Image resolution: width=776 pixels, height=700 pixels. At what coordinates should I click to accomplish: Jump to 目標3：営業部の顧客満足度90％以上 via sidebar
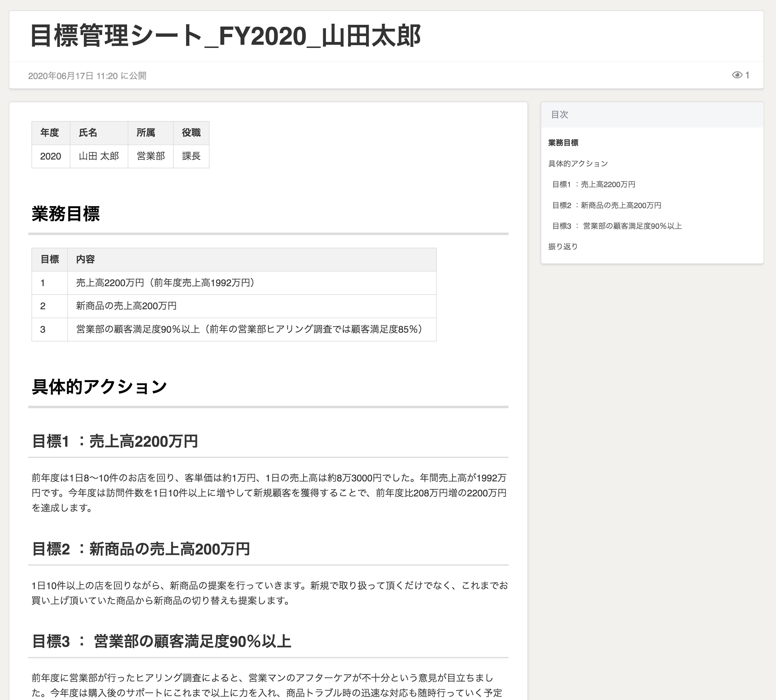point(617,226)
